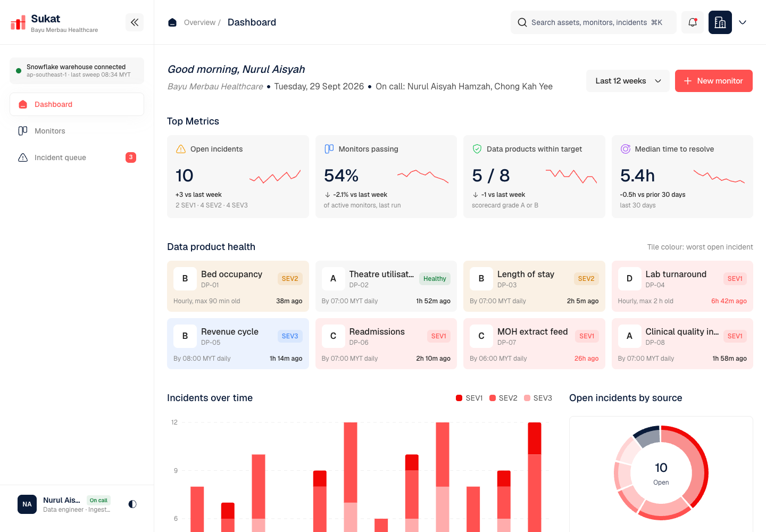
Task: Click grade C badge on MOH extract feed
Action: tap(481, 336)
